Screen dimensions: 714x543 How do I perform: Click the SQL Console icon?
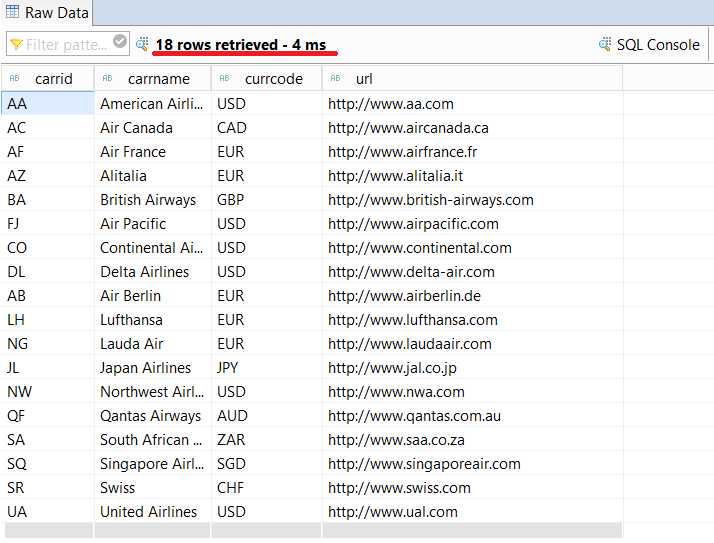[605, 44]
